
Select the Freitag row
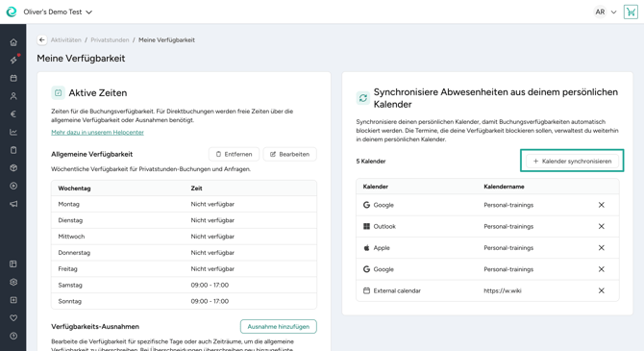[184, 269]
